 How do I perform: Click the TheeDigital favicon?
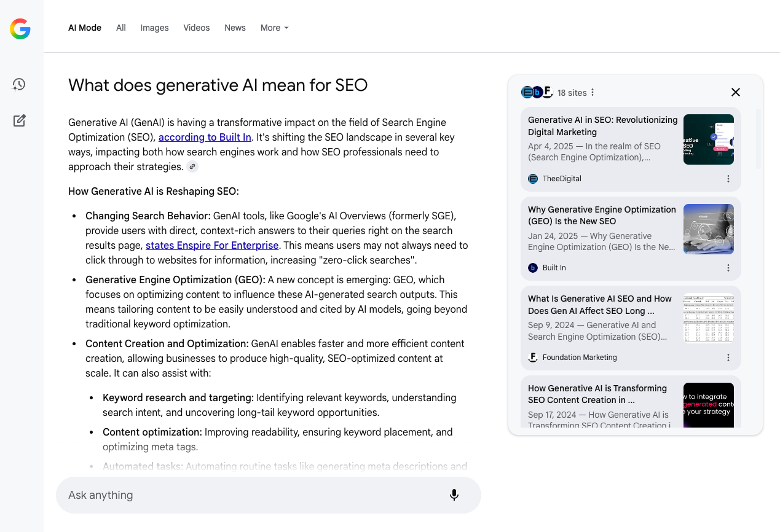pos(533,179)
